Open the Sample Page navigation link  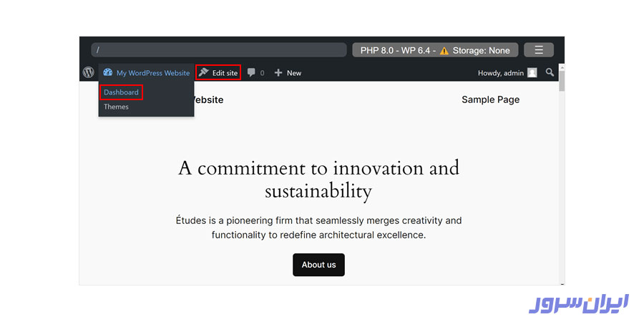click(x=490, y=99)
